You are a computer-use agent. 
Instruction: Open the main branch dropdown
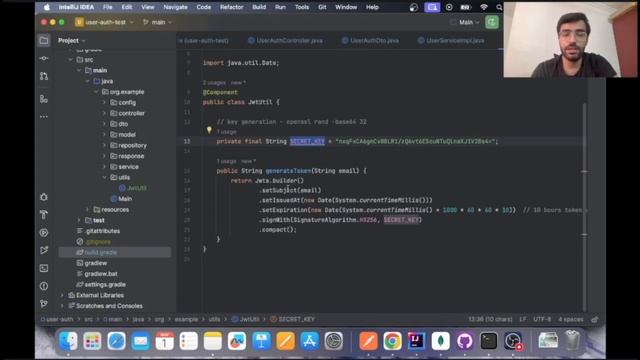coord(157,22)
